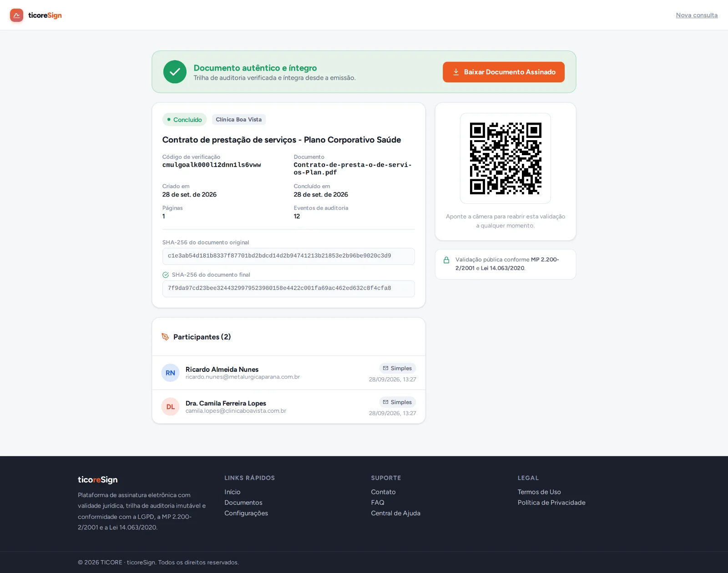Click the envelope icon in Ricardo's Simples badge

[385, 368]
